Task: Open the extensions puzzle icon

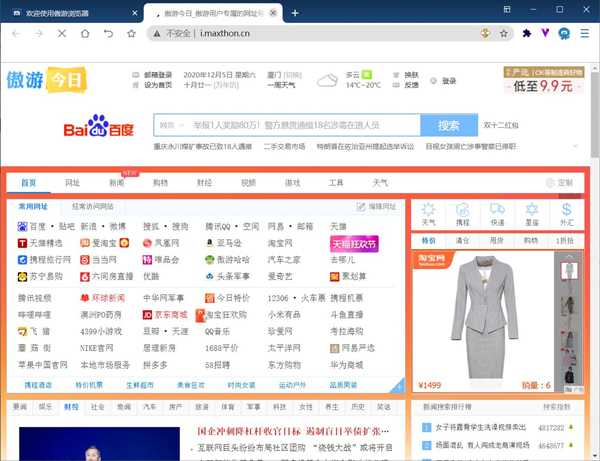Action: (527, 33)
